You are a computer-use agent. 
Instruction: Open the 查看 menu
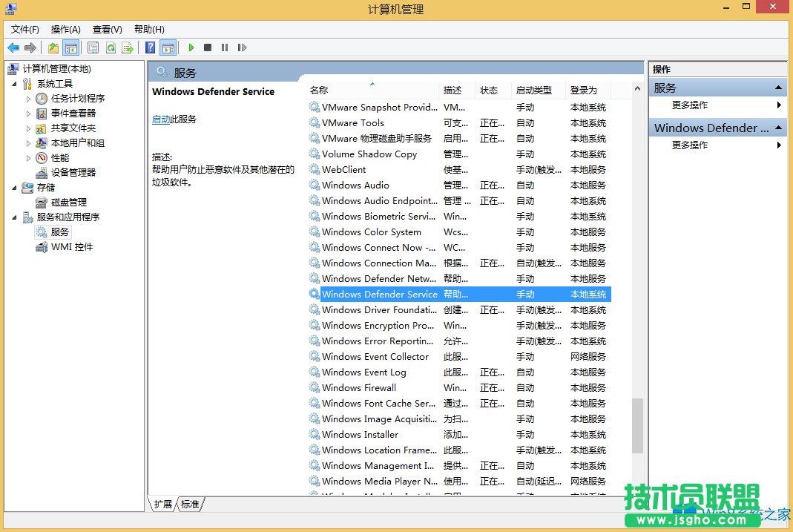click(x=106, y=29)
